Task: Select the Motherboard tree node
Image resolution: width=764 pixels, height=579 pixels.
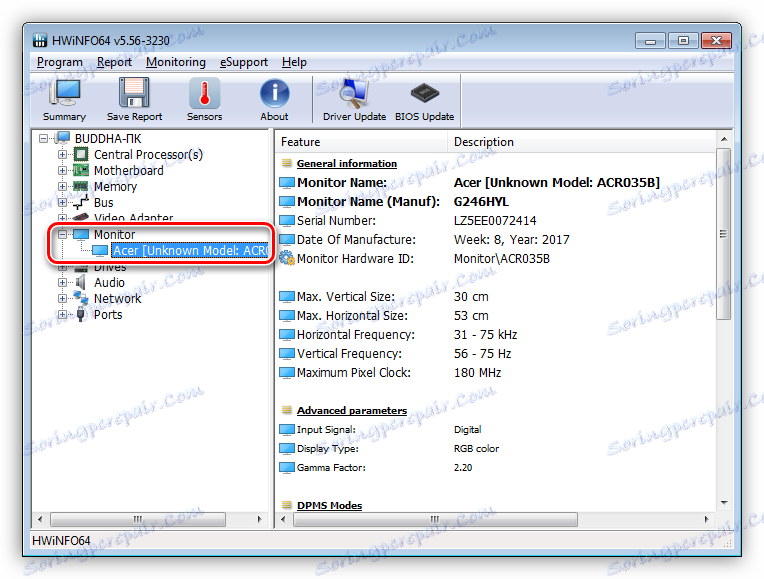Action: coord(129,171)
